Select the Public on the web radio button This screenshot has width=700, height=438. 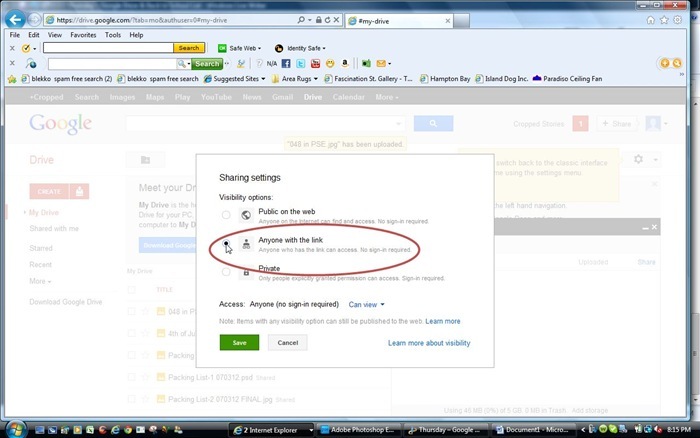pyautogui.click(x=226, y=215)
